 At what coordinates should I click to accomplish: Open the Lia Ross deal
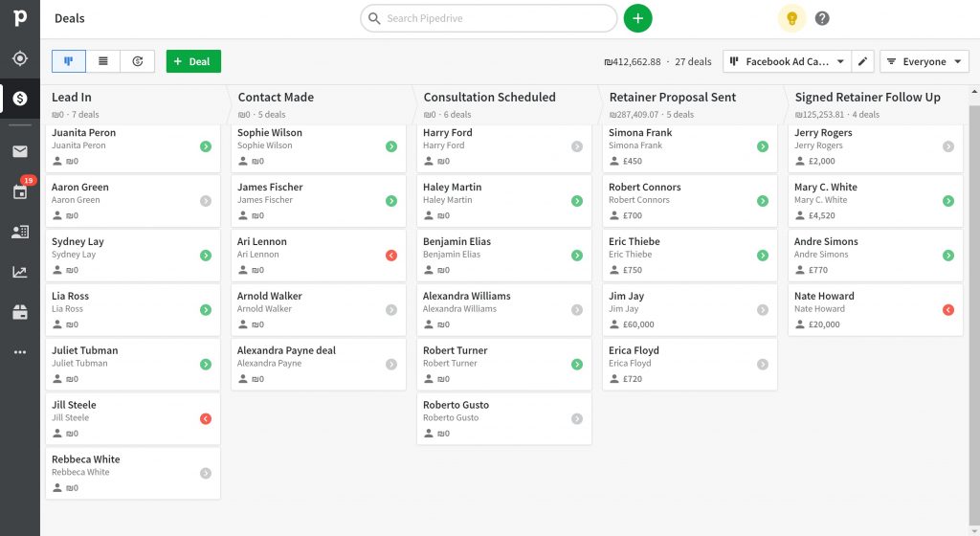tap(132, 310)
